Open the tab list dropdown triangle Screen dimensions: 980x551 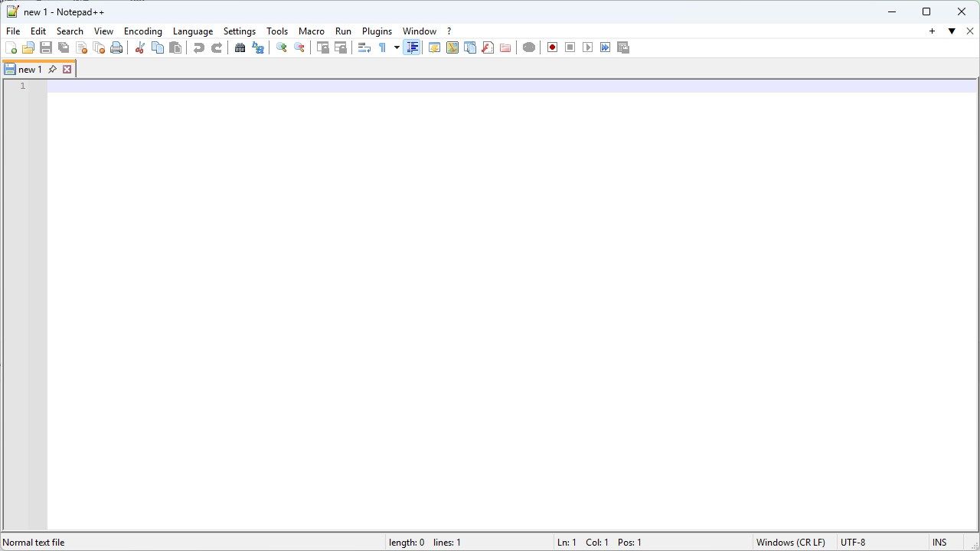tap(952, 31)
